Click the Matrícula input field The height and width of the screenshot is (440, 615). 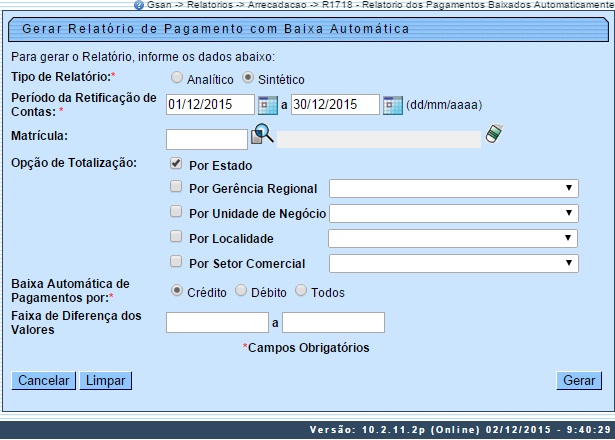(207, 139)
